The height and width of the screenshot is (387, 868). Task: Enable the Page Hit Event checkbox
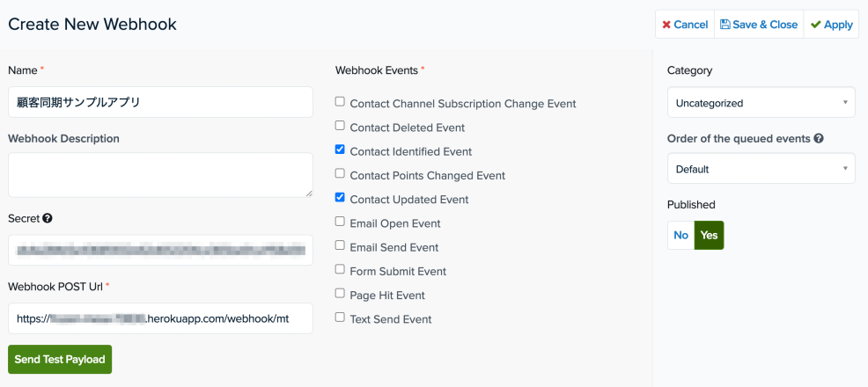tap(340, 294)
